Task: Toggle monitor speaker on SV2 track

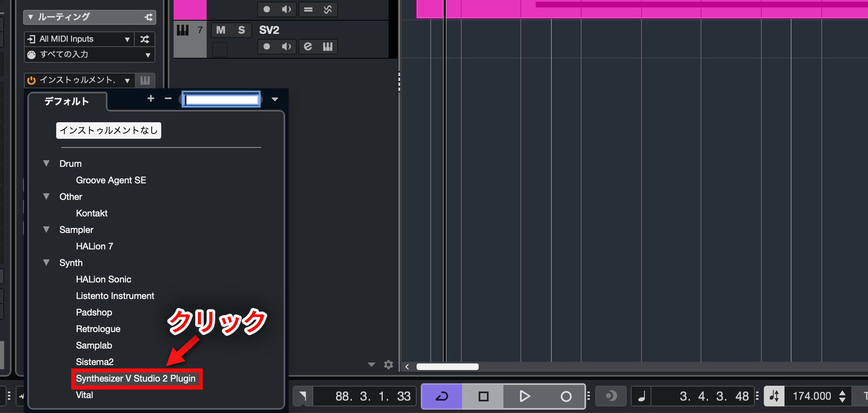Action: pyautogui.click(x=286, y=47)
